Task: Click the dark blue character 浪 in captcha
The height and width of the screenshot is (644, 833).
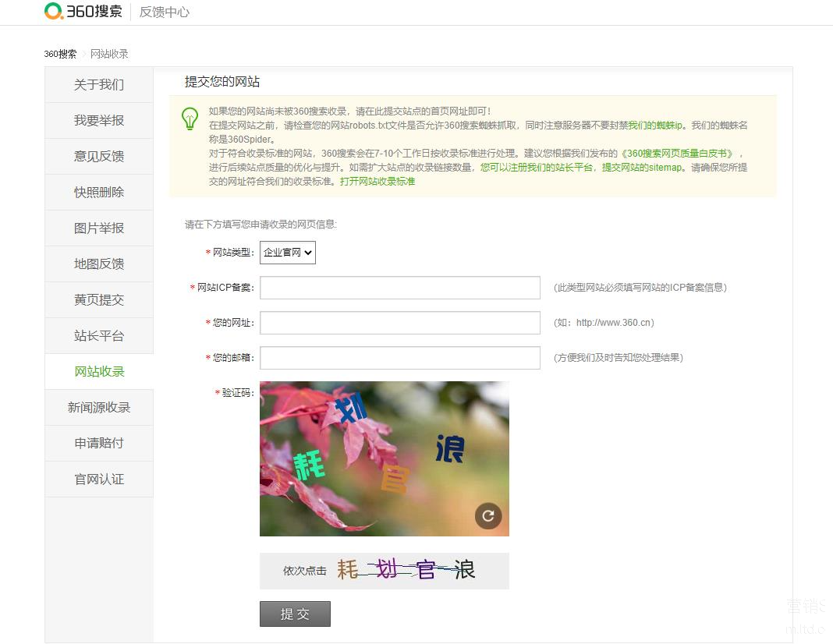Action: pyautogui.click(x=450, y=448)
